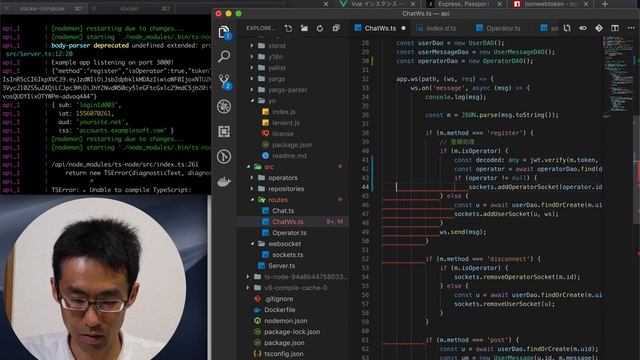Switch to the Express, Passport browser tab
The image size is (640, 360).
click(463, 4)
